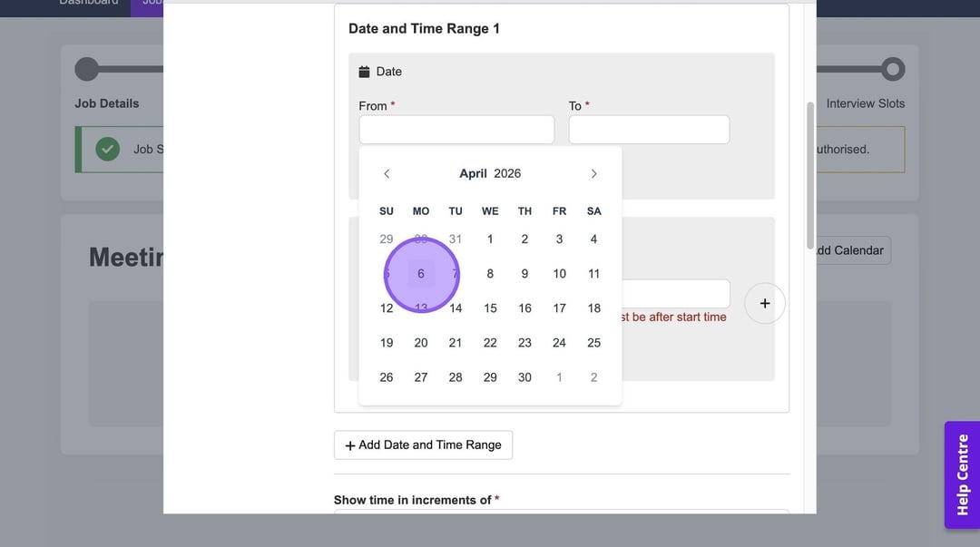980x547 pixels.
Task: Open the month selector showing April
Action: tap(473, 173)
